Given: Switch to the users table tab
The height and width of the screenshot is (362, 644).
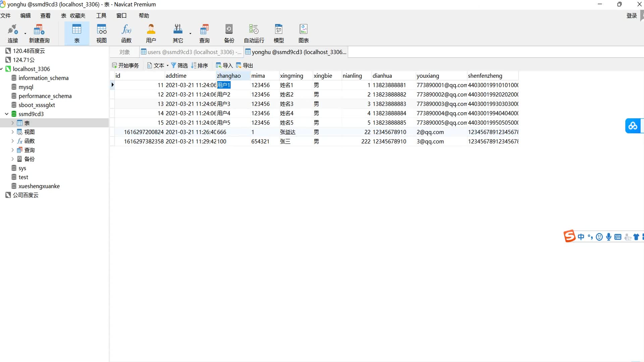Looking at the screenshot, I should (191, 52).
